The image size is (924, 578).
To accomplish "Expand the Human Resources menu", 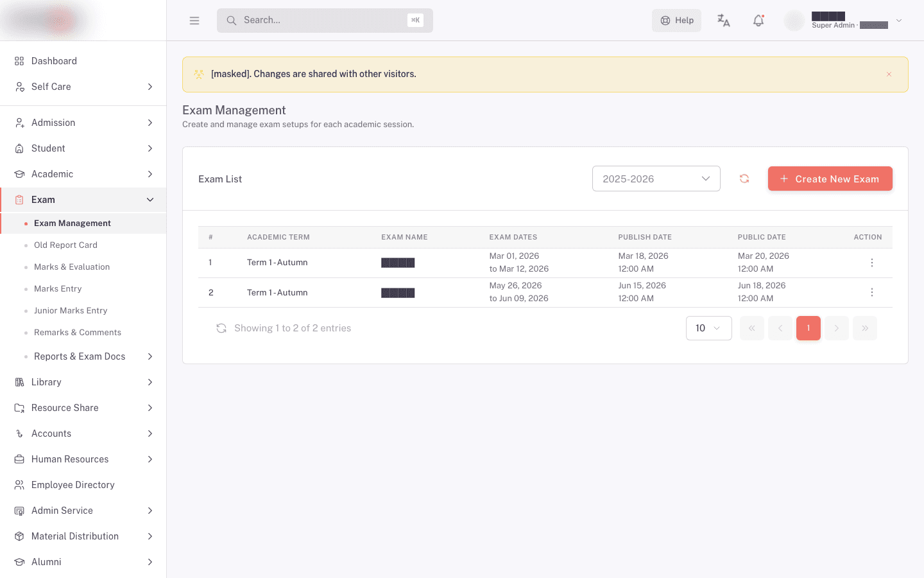I will 83,459.
